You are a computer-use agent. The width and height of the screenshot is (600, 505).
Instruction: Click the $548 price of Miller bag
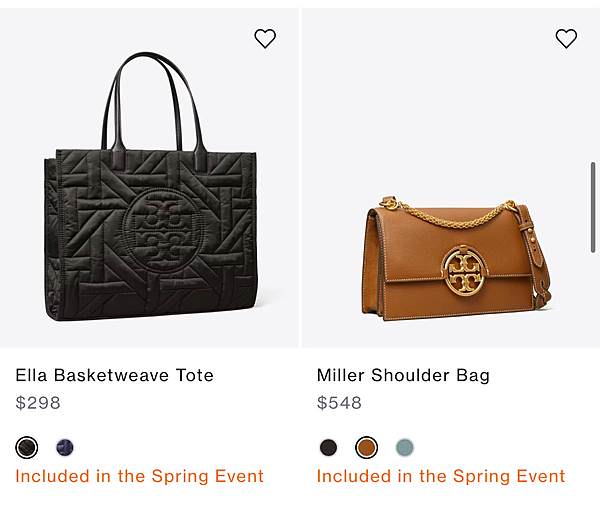(339, 403)
